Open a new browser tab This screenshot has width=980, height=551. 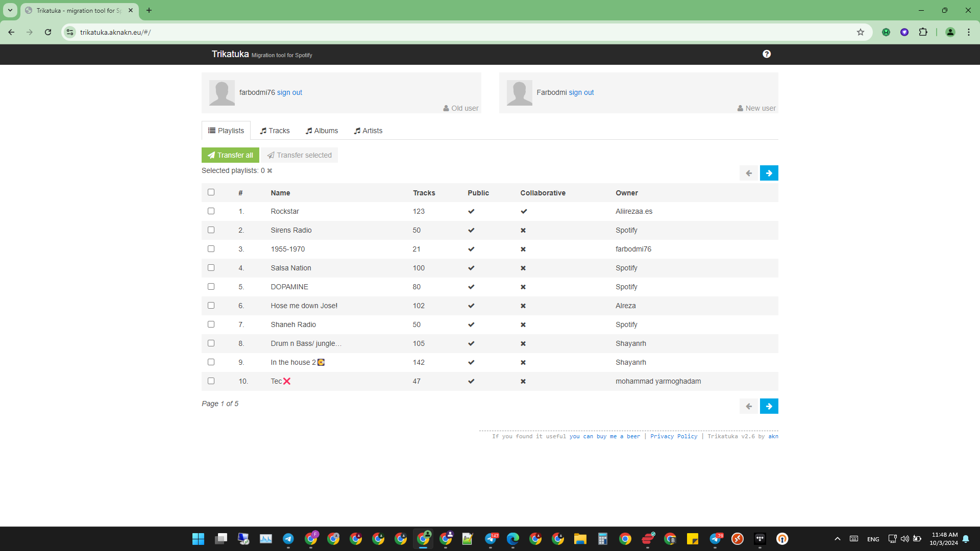click(x=149, y=10)
